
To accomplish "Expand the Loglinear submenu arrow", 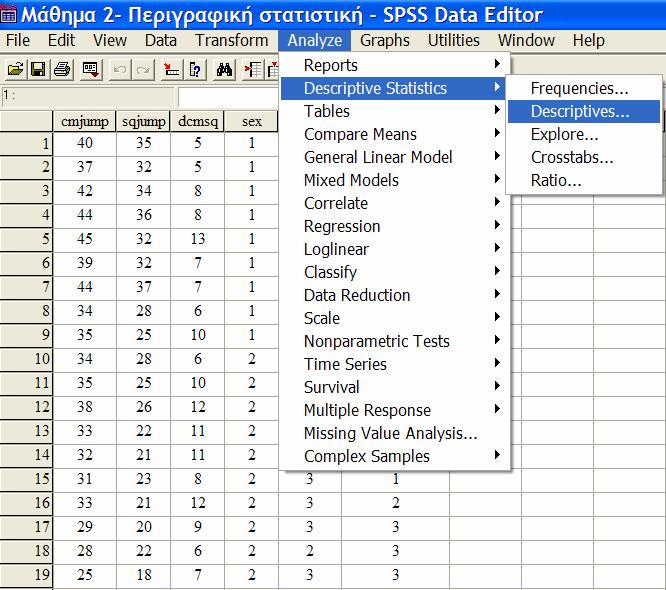I will point(497,248).
